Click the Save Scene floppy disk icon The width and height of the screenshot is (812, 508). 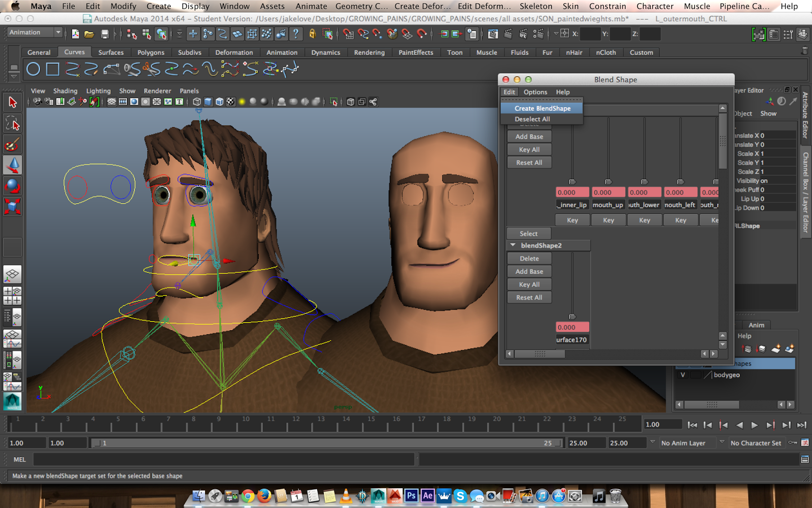(x=105, y=34)
